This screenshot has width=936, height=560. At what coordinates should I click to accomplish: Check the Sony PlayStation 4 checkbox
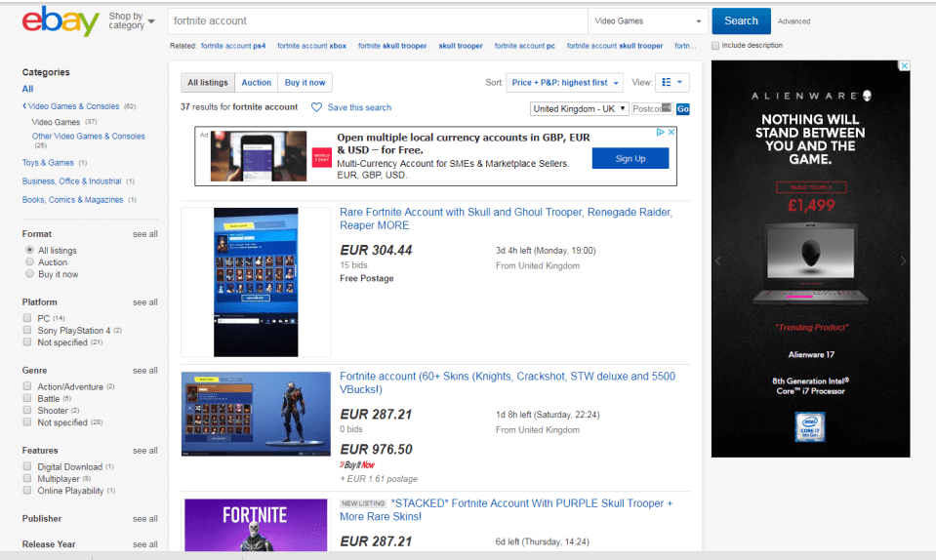[x=27, y=330]
